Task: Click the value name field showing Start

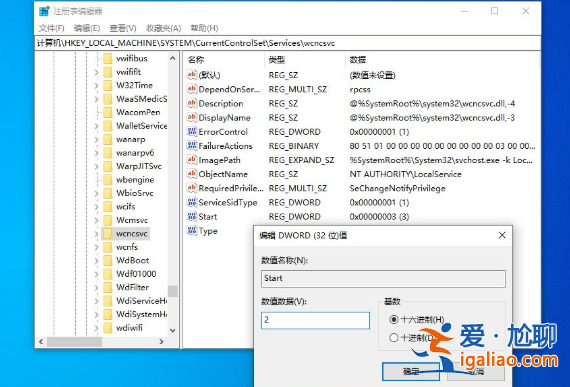Action: [x=383, y=279]
